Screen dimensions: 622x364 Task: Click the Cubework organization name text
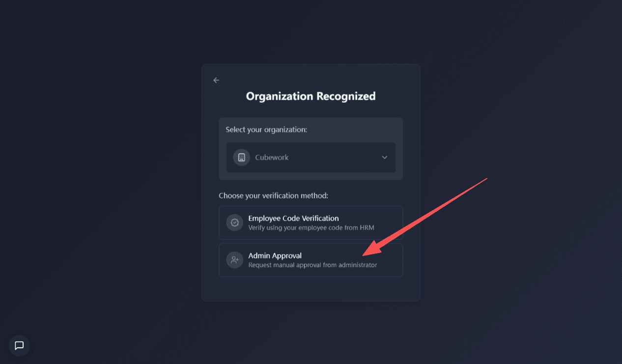pos(272,158)
